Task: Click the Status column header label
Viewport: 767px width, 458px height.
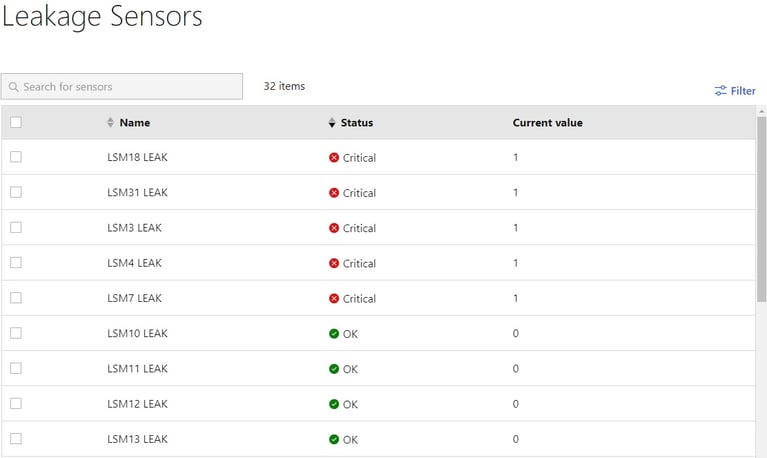Action: pos(356,123)
